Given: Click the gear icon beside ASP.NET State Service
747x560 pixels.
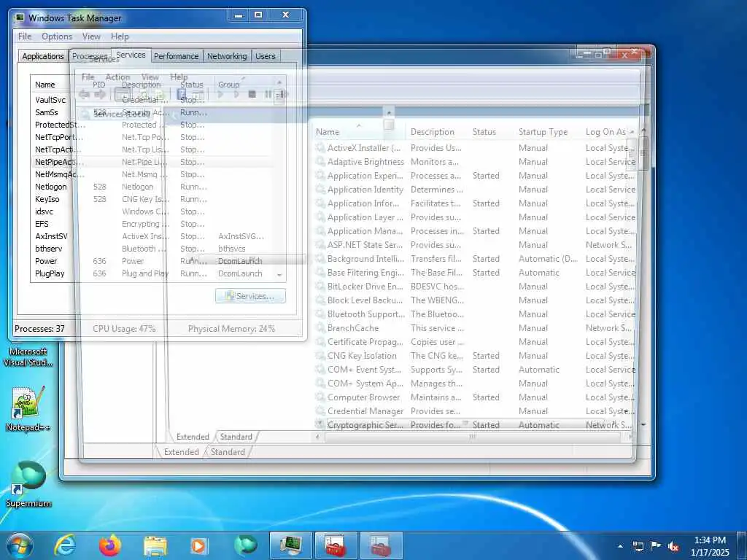Looking at the screenshot, I should pos(320,245).
